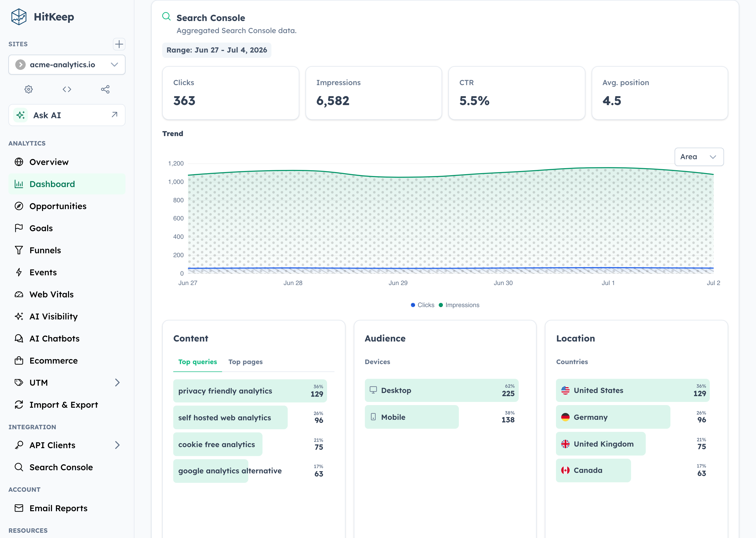Image resolution: width=756 pixels, height=538 pixels.
Task: Open Web Vitals section
Action: click(67, 294)
